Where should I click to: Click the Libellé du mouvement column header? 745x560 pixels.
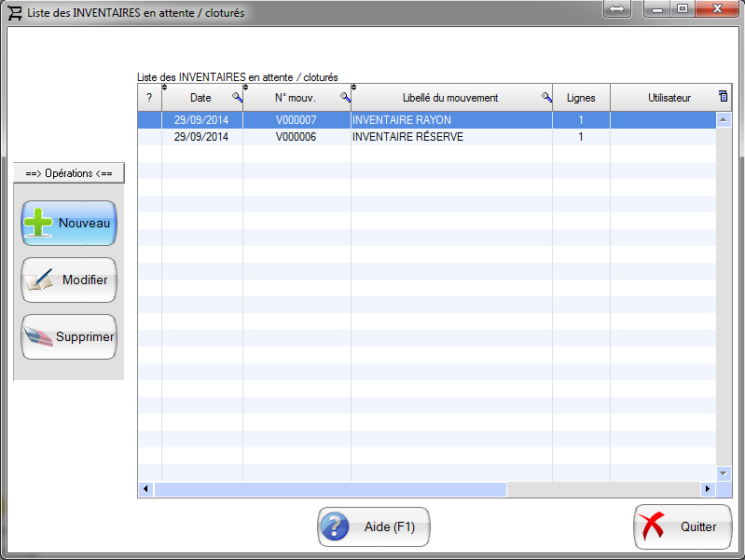tap(450, 98)
